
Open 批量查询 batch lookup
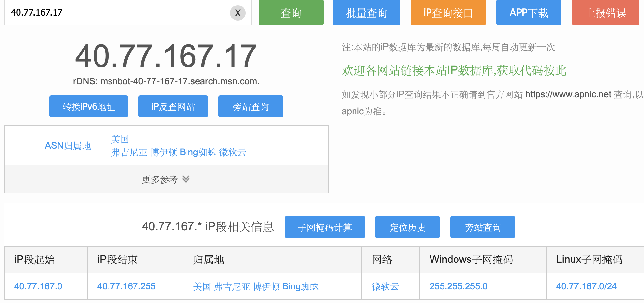tap(366, 13)
